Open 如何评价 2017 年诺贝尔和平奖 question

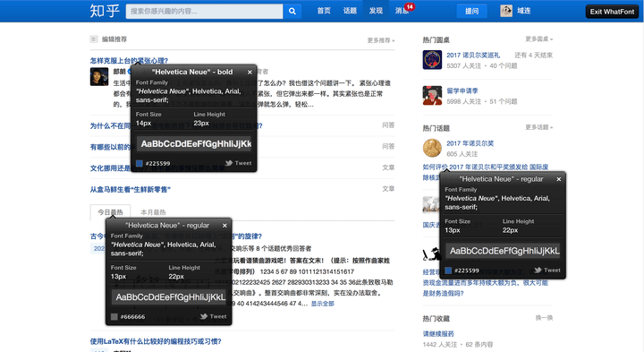(x=486, y=167)
